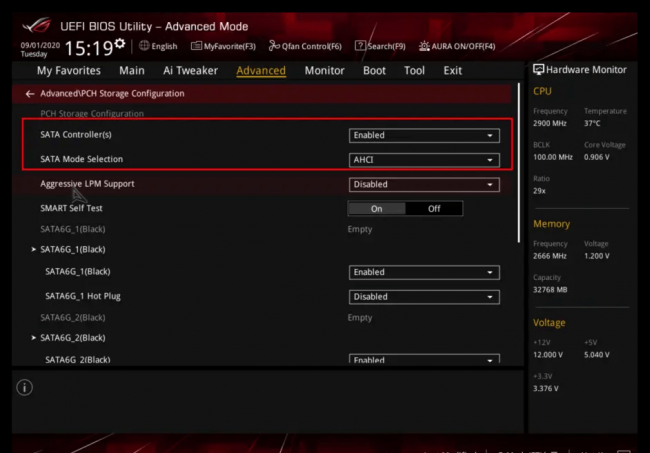Select Aggressive LPM Support row label
Screen dimensions: 650x453
pyautogui.click(x=87, y=184)
